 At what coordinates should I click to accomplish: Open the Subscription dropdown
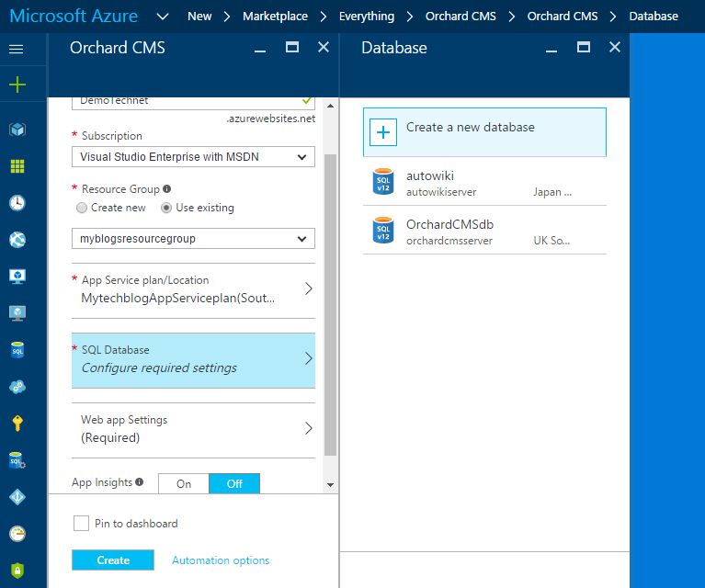point(193,157)
